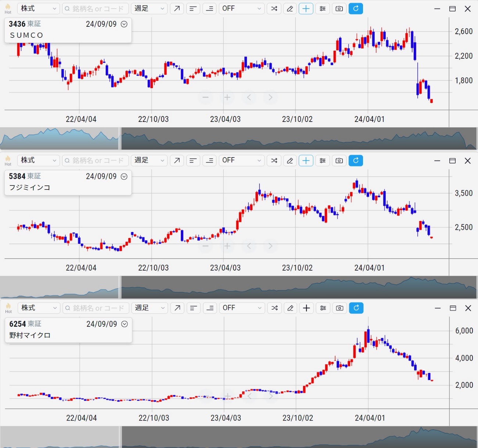Move SUMCO chart forward with right arrow
Screen dimensions: 478x448
270,97
